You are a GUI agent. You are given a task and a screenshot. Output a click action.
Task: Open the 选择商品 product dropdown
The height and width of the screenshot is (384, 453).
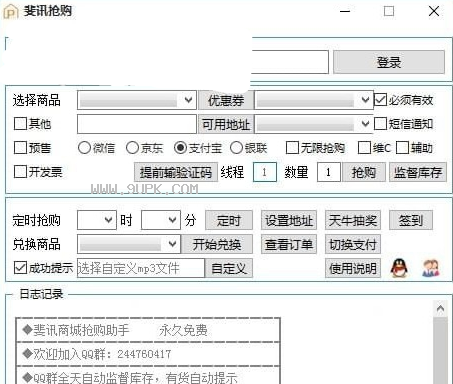137,100
